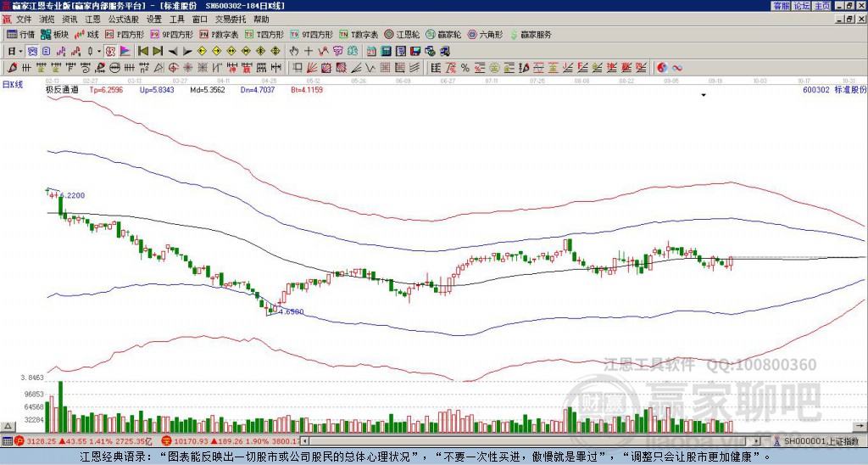Click SH000001 上证指数 in the status bar
The width and height of the screenshot is (868, 465).
click(x=821, y=441)
